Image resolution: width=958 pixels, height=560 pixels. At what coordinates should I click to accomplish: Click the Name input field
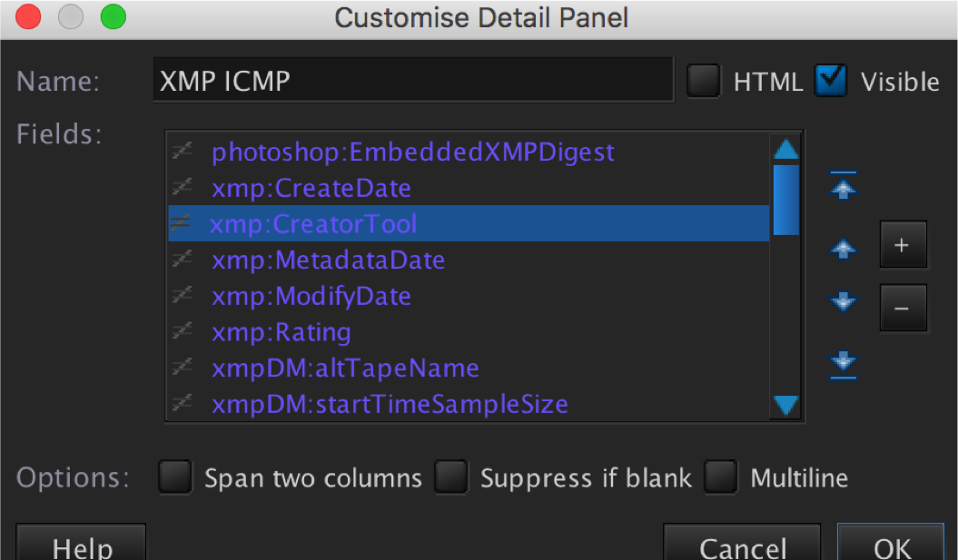413,81
